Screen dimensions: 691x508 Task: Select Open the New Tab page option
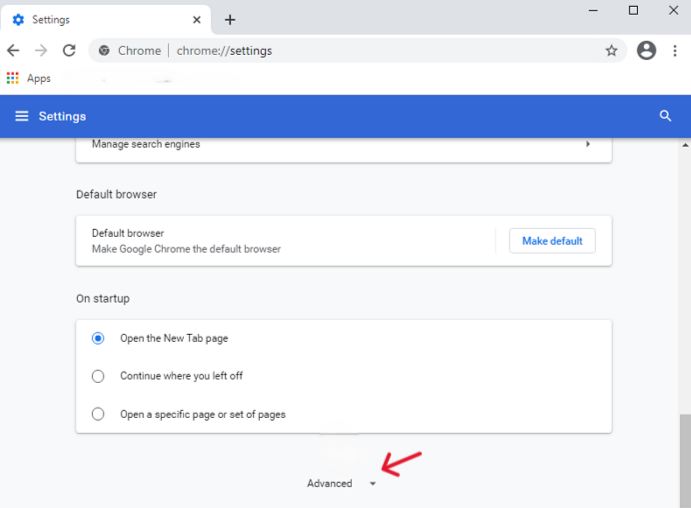coord(98,338)
